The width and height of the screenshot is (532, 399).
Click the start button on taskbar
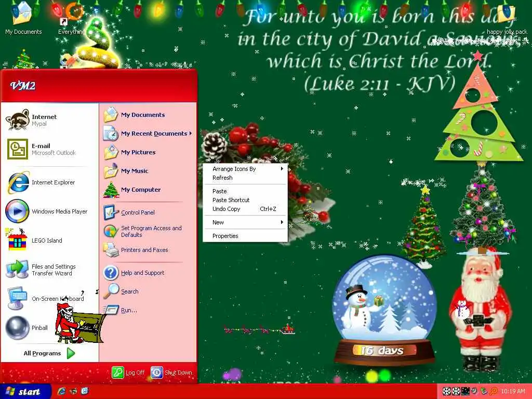[25, 392]
